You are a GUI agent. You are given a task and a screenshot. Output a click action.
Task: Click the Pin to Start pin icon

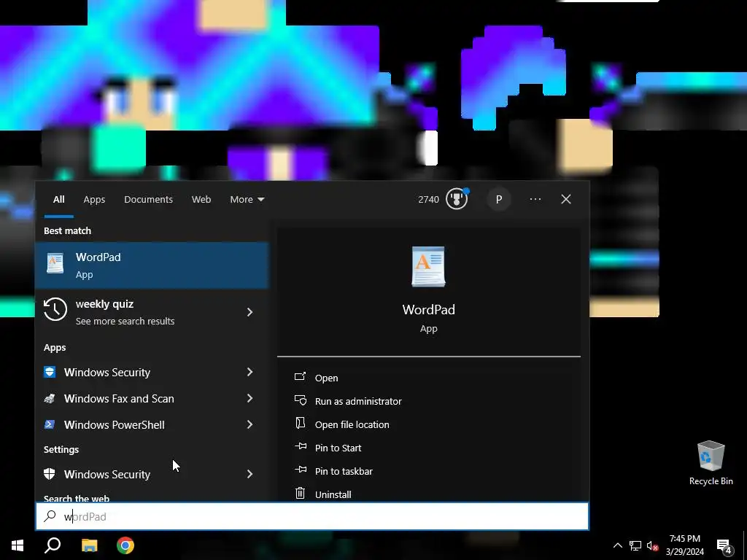pyautogui.click(x=300, y=446)
